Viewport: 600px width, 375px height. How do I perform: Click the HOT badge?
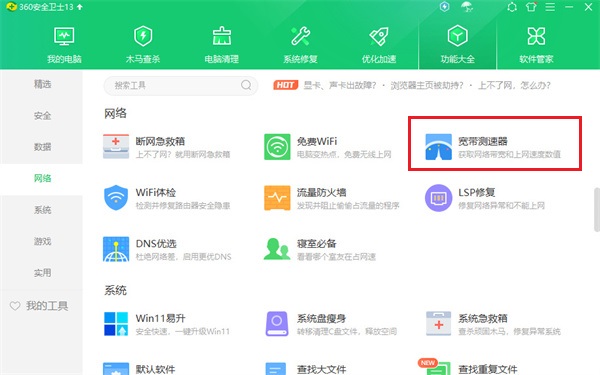[285, 85]
